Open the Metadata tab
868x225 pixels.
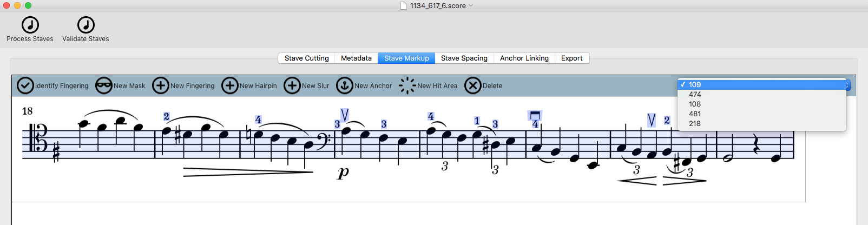pyautogui.click(x=356, y=58)
